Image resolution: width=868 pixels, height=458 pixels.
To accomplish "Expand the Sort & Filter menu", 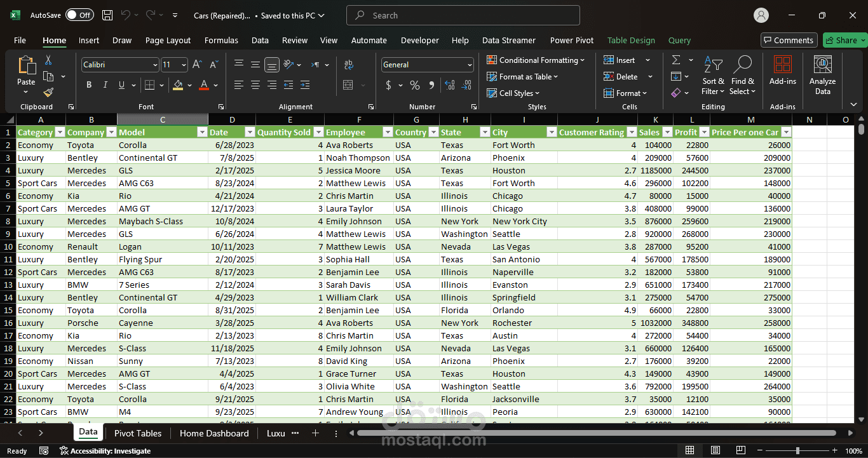I will point(714,76).
